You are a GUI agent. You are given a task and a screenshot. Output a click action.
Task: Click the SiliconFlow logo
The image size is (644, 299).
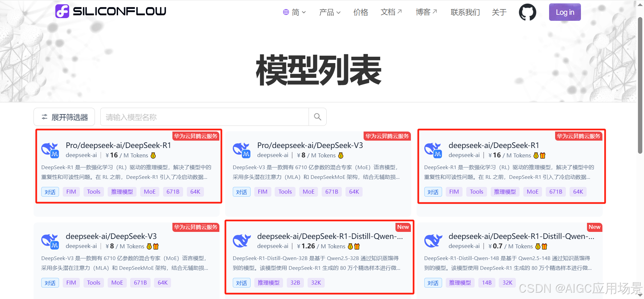tap(111, 11)
